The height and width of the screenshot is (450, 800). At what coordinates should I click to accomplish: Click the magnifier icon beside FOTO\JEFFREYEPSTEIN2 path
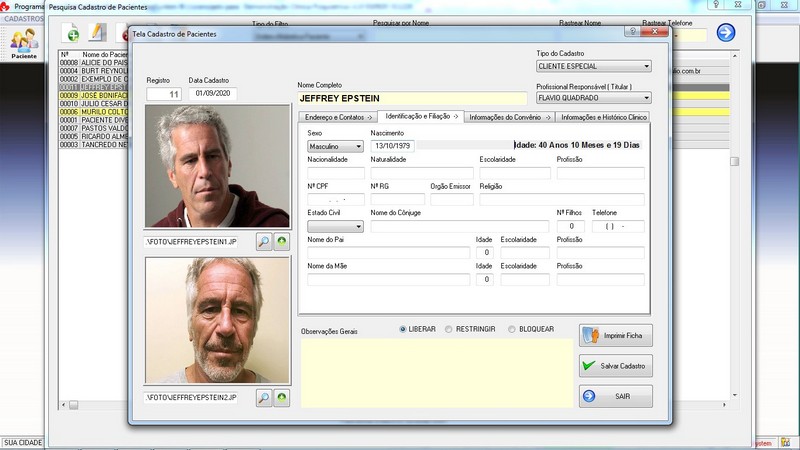tap(264, 398)
